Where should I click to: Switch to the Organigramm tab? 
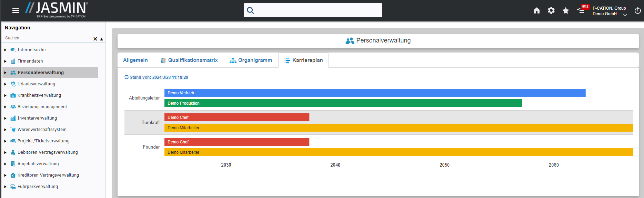click(x=251, y=60)
